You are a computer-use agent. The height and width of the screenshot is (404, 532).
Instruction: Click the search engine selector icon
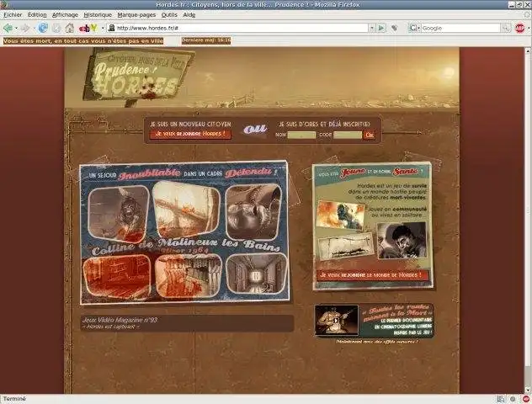(x=413, y=28)
